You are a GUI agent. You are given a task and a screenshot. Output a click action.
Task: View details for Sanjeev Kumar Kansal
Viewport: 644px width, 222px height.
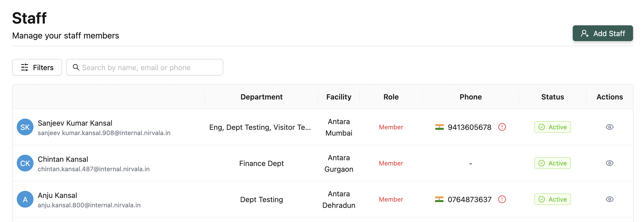(609, 127)
